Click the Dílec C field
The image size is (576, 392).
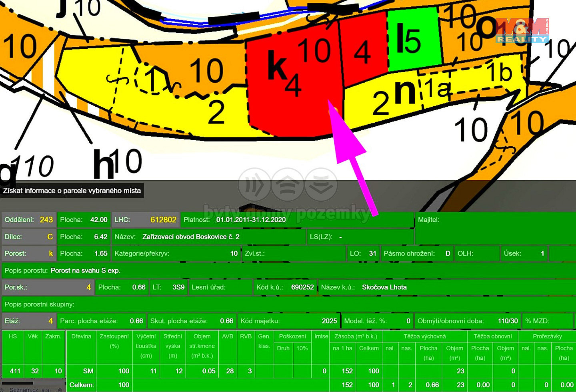tap(29, 237)
